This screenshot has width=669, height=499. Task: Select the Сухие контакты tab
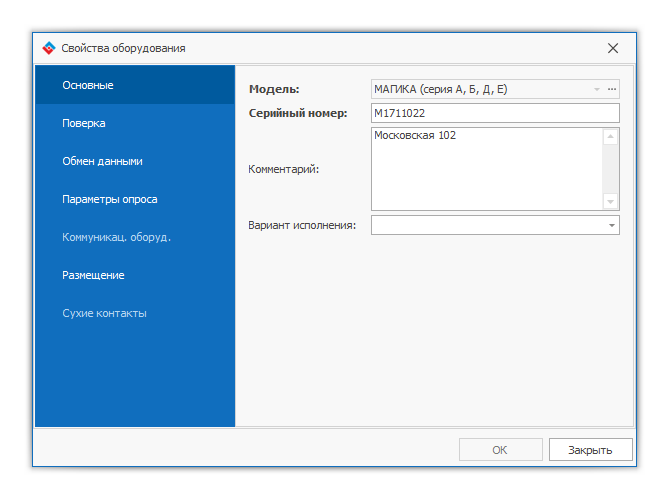click(135, 313)
